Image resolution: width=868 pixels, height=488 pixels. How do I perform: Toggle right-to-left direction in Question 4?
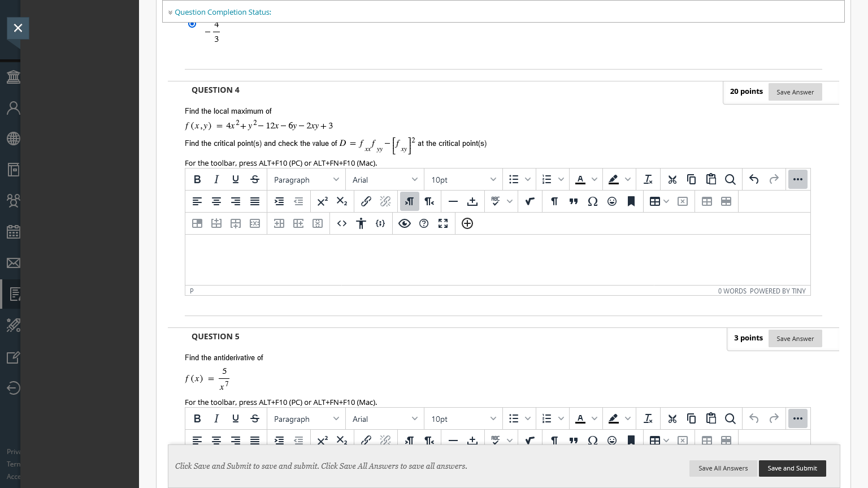click(429, 201)
